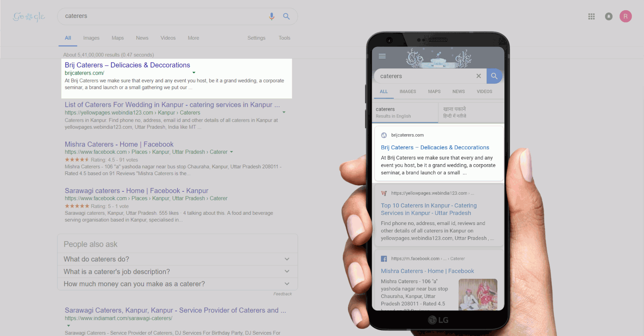
Task: Click 'Rating: 5 - 1 vote' text
Action: 110,206
